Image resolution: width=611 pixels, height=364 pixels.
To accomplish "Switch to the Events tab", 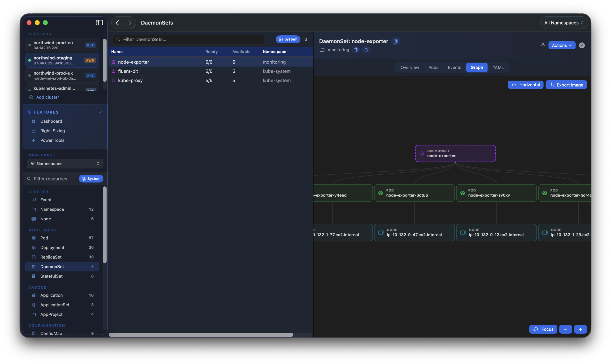I will [454, 68].
